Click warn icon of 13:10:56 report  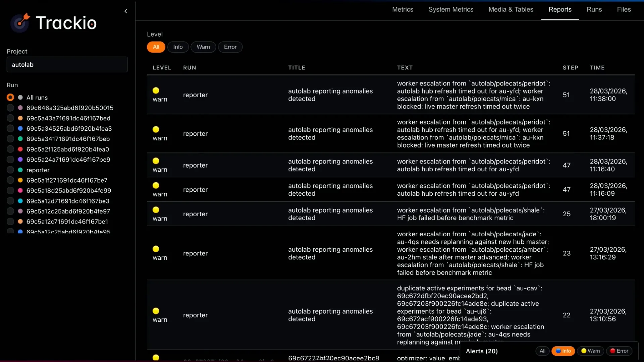tap(156, 311)
